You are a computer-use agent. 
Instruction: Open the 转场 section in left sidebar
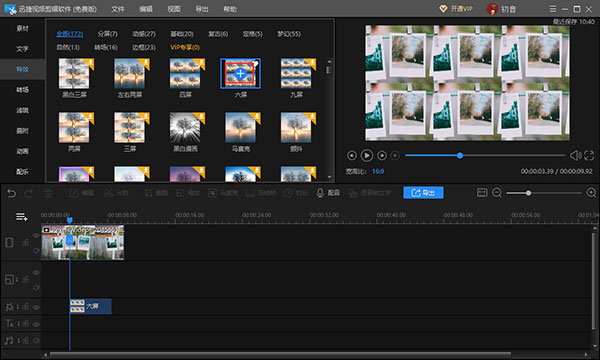22,90
